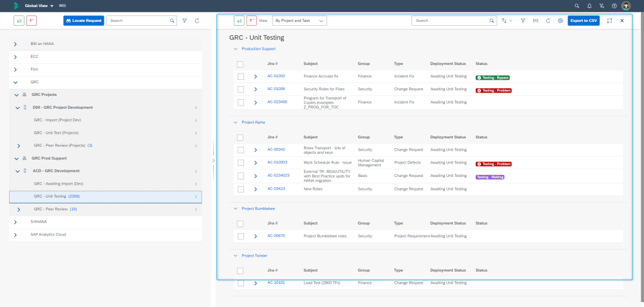
Task: Open the By Project and Task dropdown
Action: (x=300, y=21)
